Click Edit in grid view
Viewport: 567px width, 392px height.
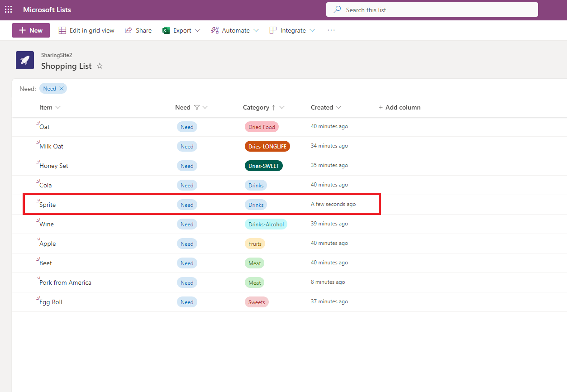pos(86,30)
